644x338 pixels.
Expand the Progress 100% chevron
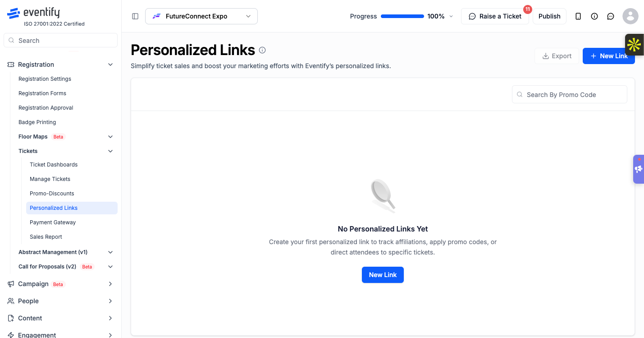point(451,16)
